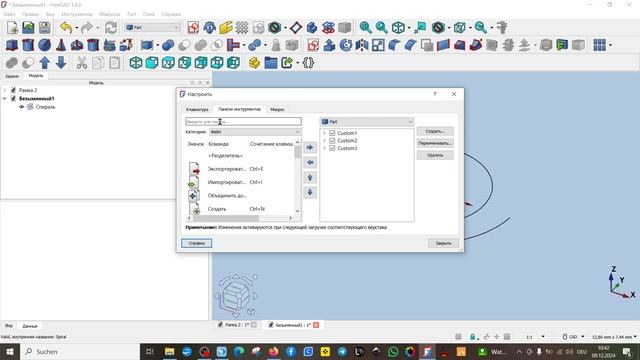
Task: Move command right with the right arrow button
Action: tap(310, 147)
